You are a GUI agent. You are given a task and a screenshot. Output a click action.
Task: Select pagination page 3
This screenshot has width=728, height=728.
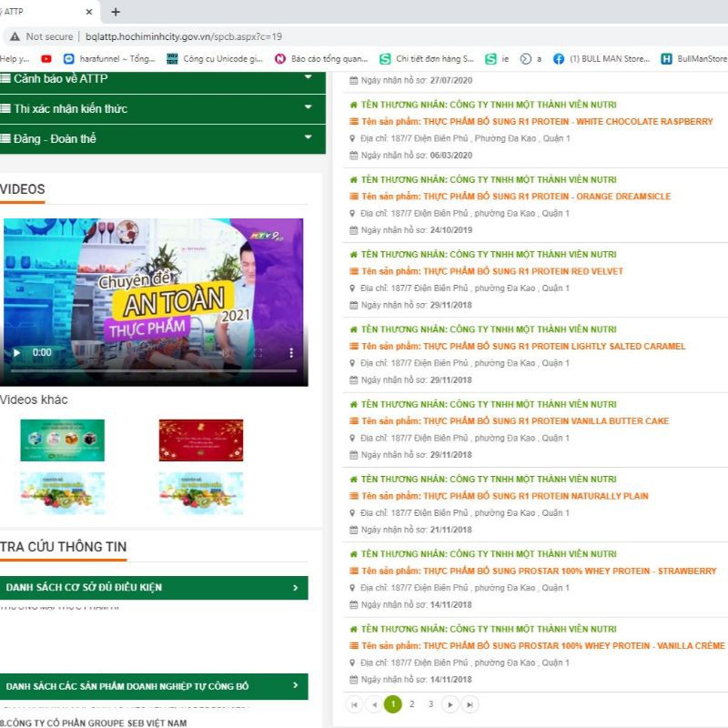tap(430, 704)
